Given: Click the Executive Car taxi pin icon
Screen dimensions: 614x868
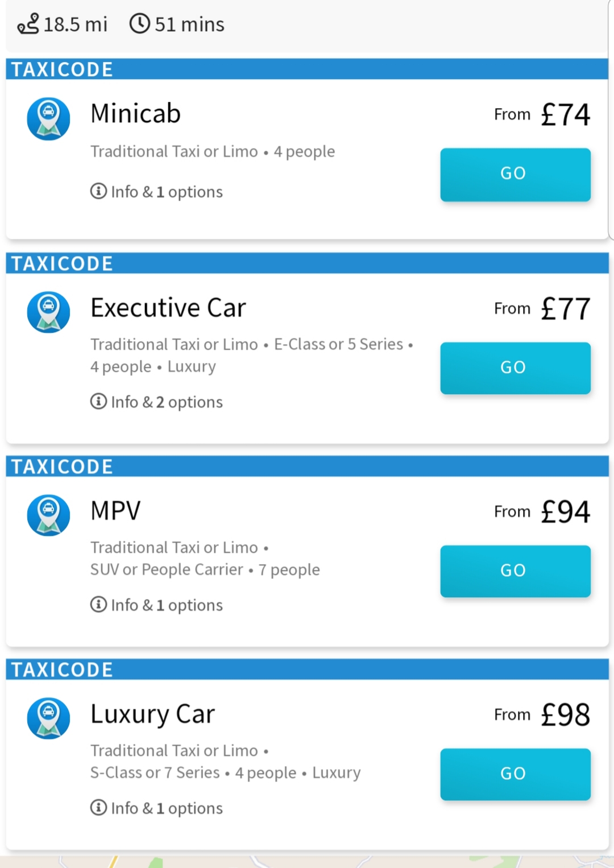Looking at the screenshot, I should click(x=49, y=312).
